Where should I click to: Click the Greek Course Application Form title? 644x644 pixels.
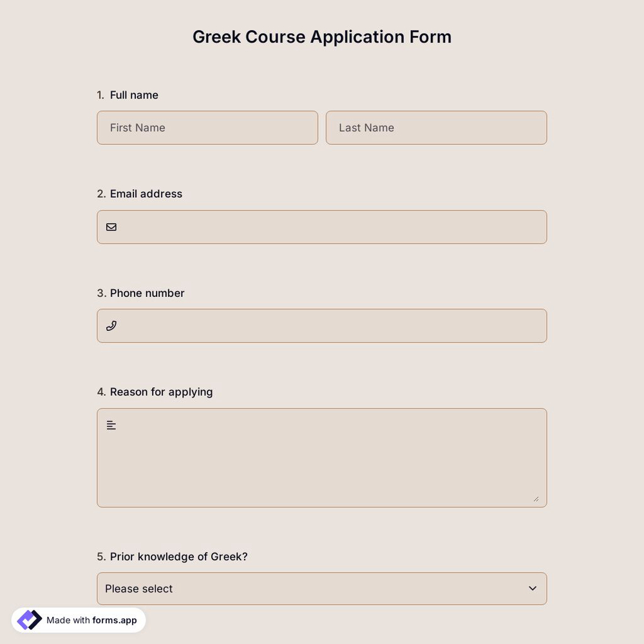click(321, 37)
